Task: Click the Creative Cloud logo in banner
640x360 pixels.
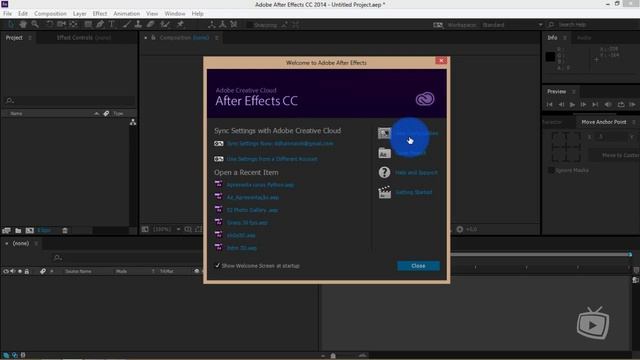Action: coord(425,99)
